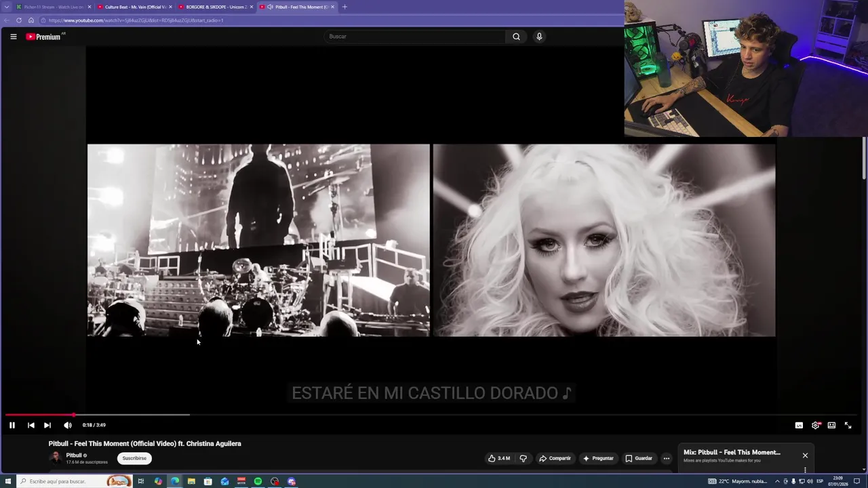Show hidden system tray icons

coord(777,481)
